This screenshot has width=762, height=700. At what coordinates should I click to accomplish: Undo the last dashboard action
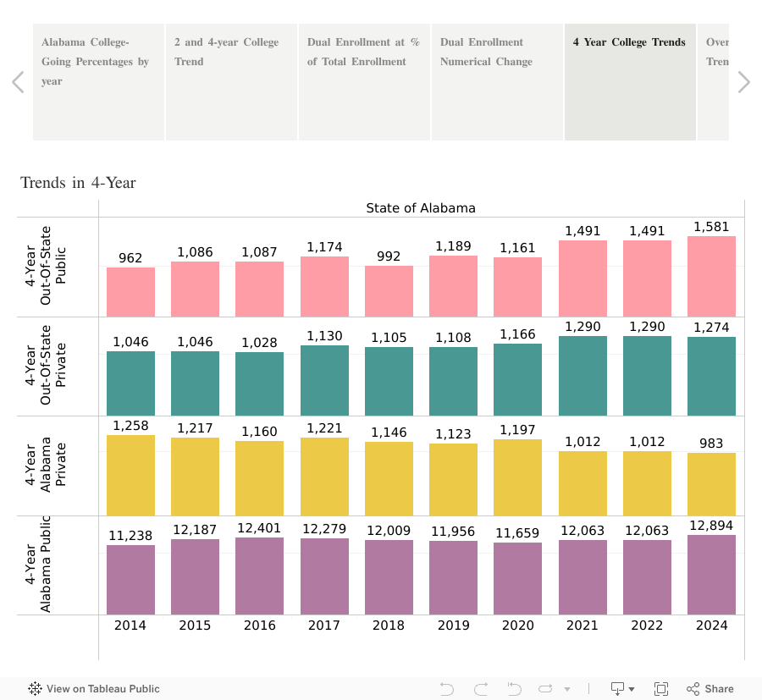[x=447, y=688]
